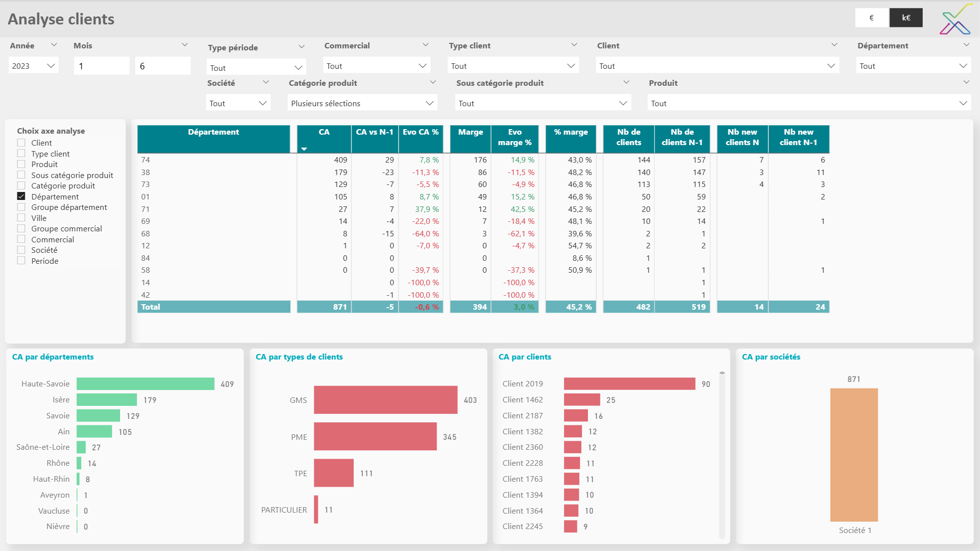The width and height of the screenshot is (980, 551).
Task: Click the Nb de clients column header
Action: tap(628, 137)
